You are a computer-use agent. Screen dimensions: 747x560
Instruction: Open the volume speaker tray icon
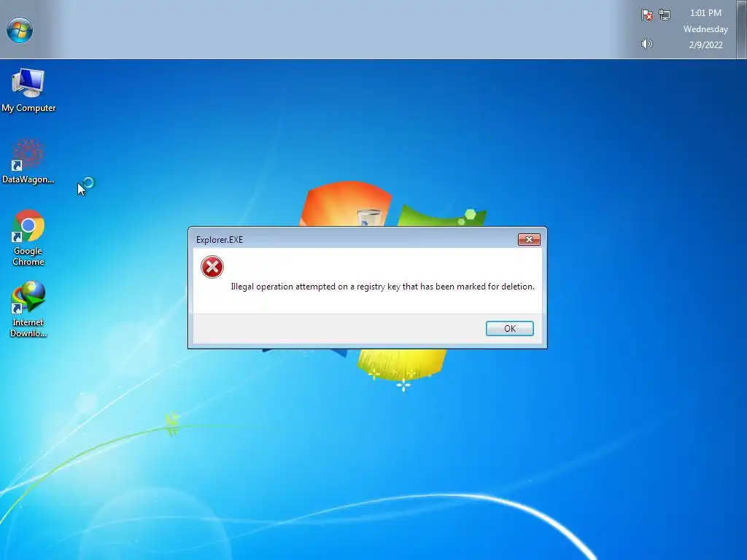[646, 44]
